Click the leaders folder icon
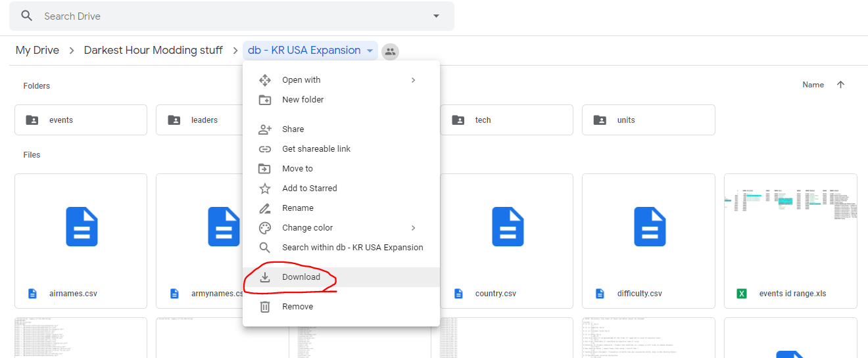 [x=174, y=120]
